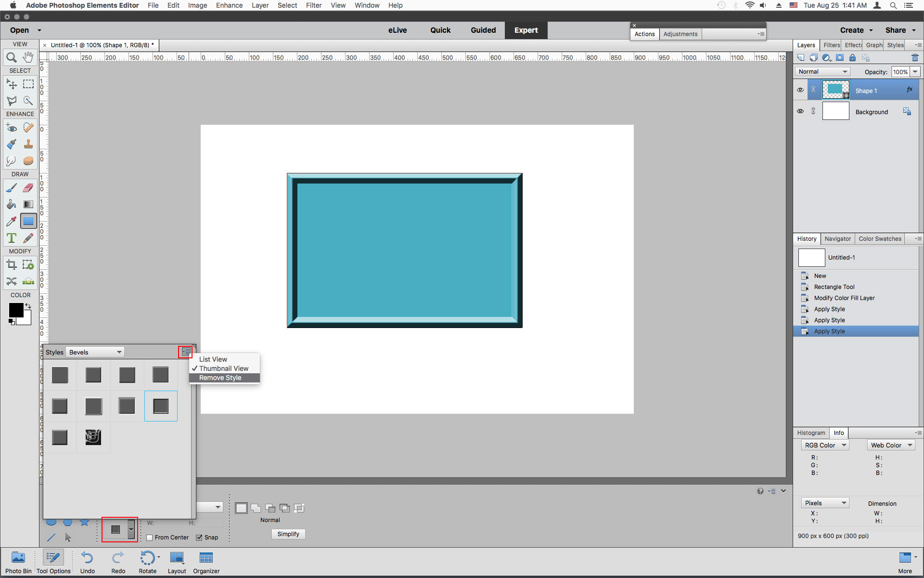Viewport: 924px width, 578px height.
Task: Open the layer blend mode Normal dropdown
Action: click(822, 72)
